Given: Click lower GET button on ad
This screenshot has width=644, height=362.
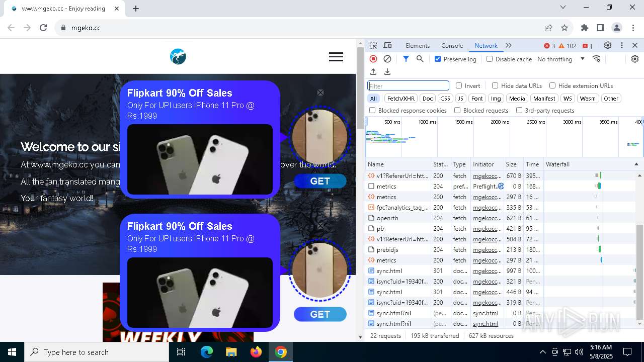Looking at the screenshot, I should [x=320, y=314].
